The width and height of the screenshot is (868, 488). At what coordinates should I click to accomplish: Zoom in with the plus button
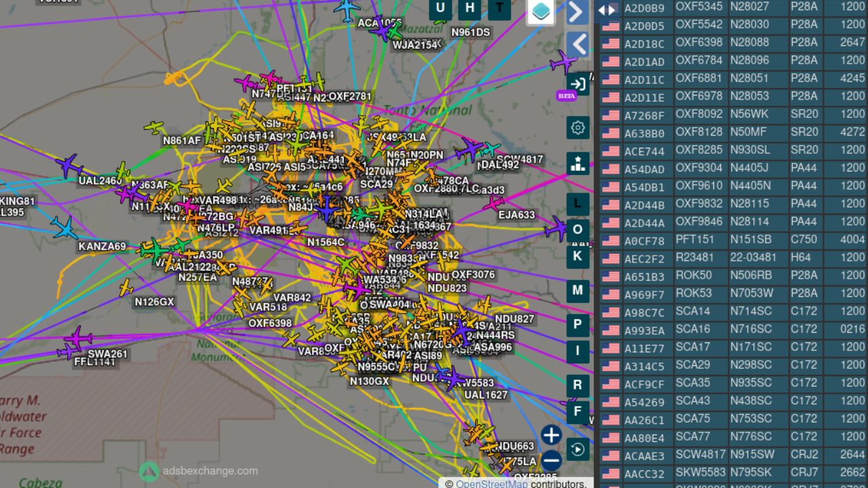point(551,435)
